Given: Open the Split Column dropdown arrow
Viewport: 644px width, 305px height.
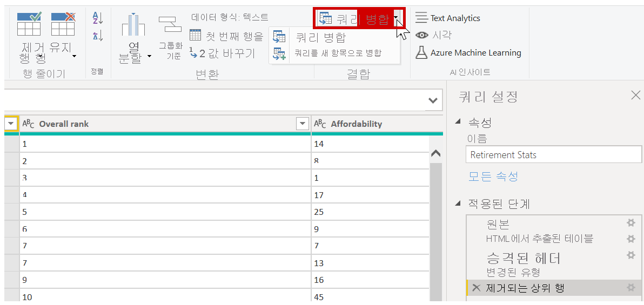Looking at the screenshot, I should [x=150, y=56].
